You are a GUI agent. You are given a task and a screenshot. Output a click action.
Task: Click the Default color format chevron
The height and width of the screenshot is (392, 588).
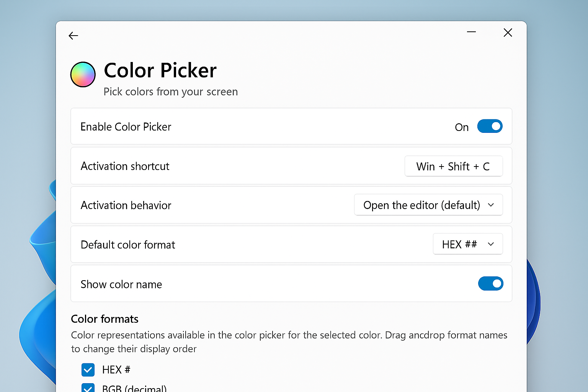click(491, 244)
